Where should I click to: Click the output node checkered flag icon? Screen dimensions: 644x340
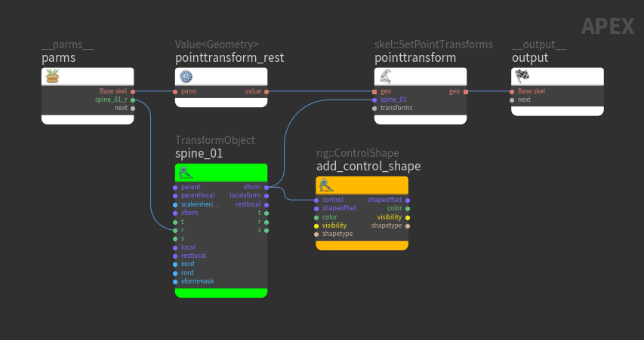point(522,76)
